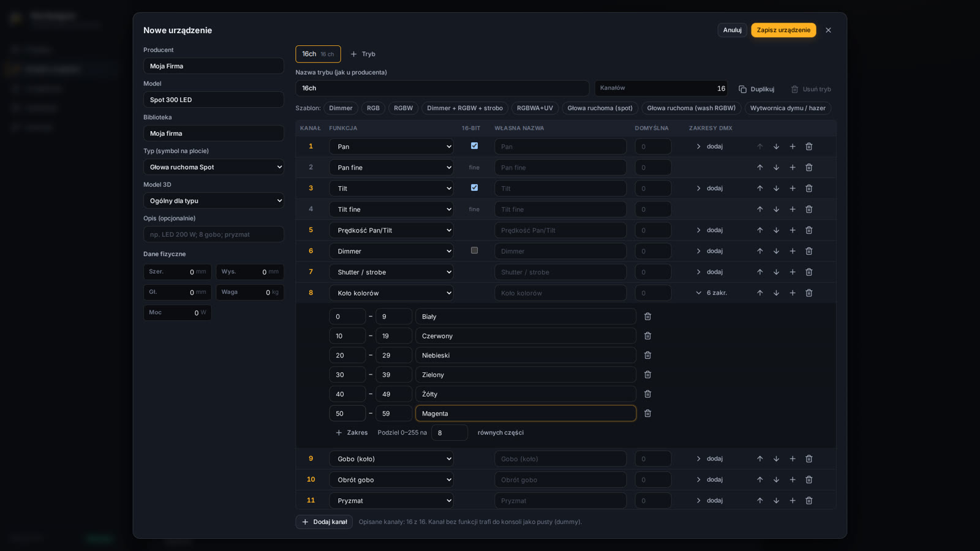Delete the Czerwony range row
The image size is (980, 551).
pos(647,336)
